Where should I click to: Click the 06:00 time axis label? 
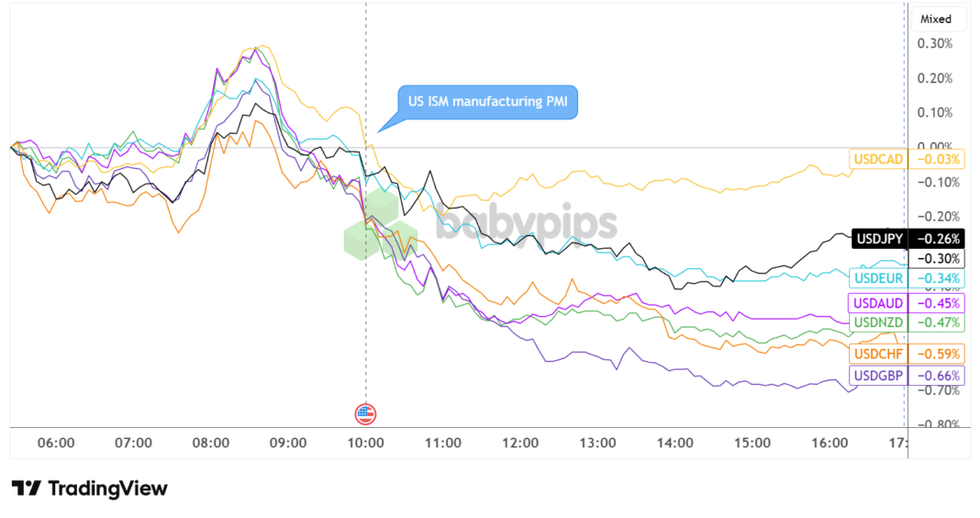(x=56, y=443)
